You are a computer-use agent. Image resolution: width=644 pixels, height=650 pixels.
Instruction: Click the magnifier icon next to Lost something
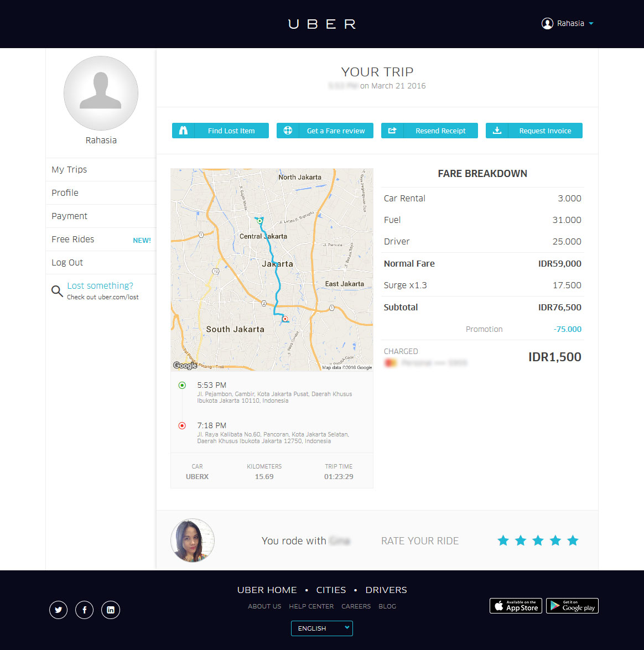(57, 291)
